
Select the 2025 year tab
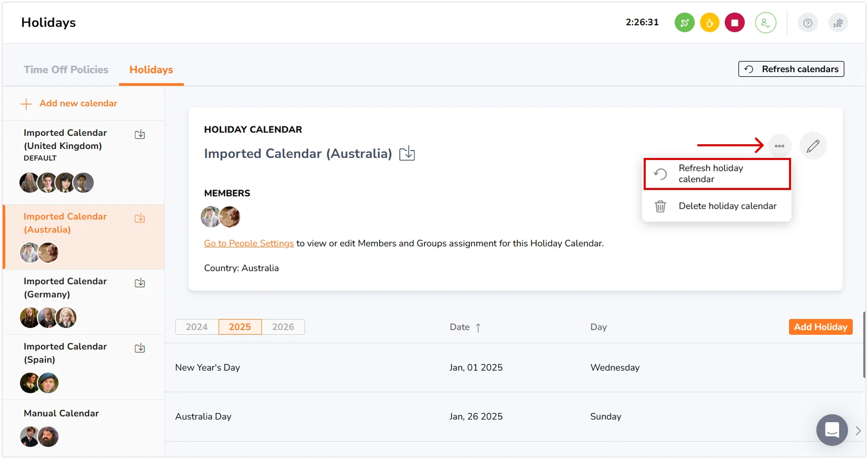click(240, 327)
